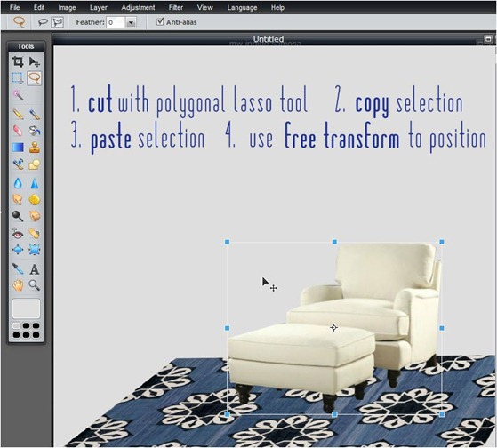497x448 pixels.
Task: Switch to freehand lasso mode
Action: (43, 22)
